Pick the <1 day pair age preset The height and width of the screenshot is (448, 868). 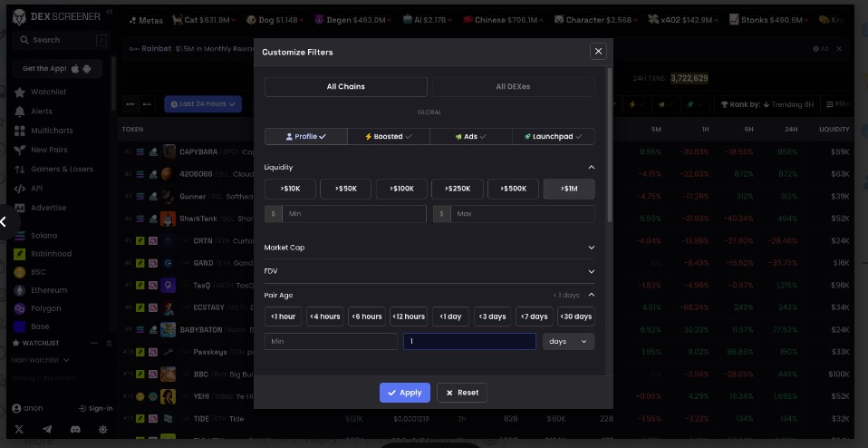click(450, 317)
